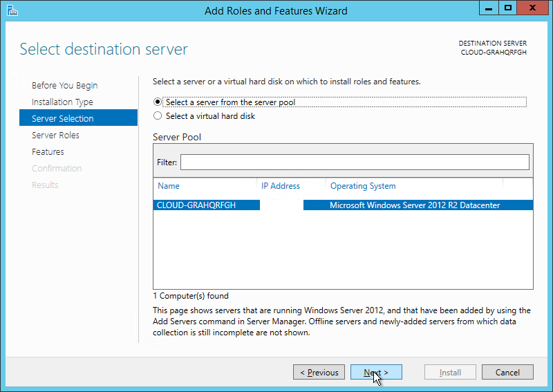553x392 pixels.
Task: Jump to the Server Roles step
Action: pyautogui.click(x=55, y=135)
